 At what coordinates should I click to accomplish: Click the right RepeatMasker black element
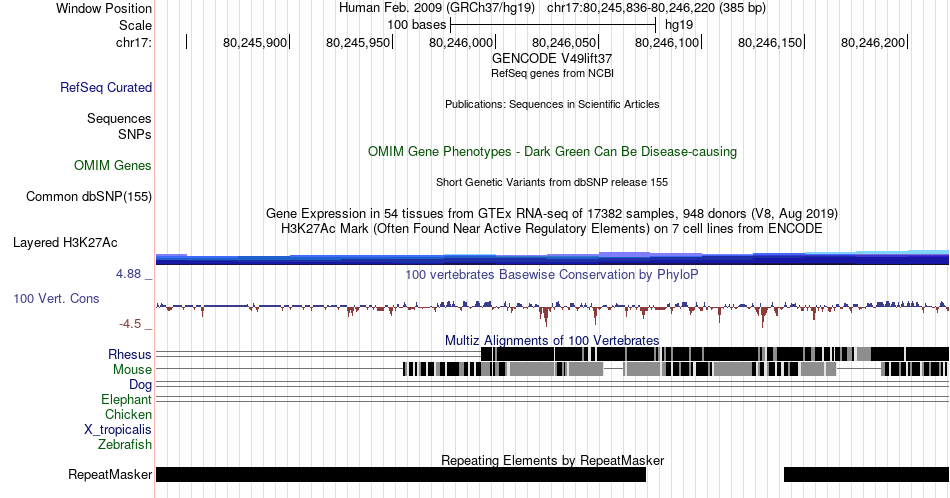coord(866,474)
